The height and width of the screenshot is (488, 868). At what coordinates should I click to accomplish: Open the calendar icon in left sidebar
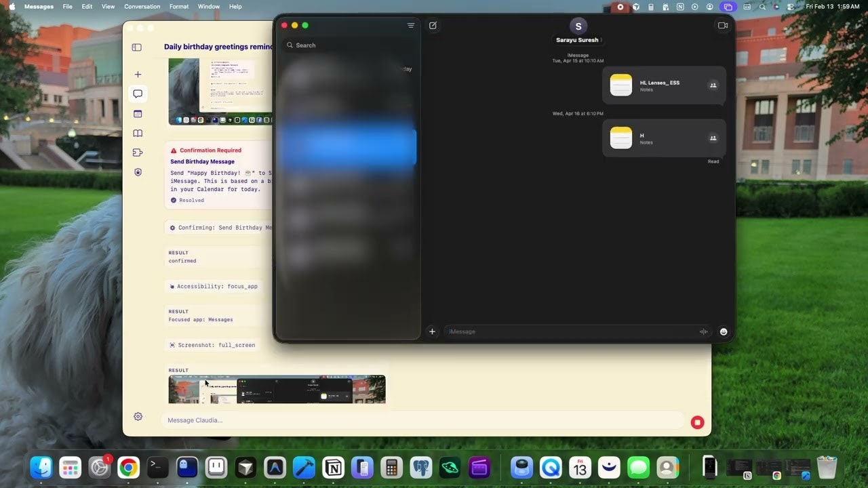pyautogui.click(x=138, y=114)
